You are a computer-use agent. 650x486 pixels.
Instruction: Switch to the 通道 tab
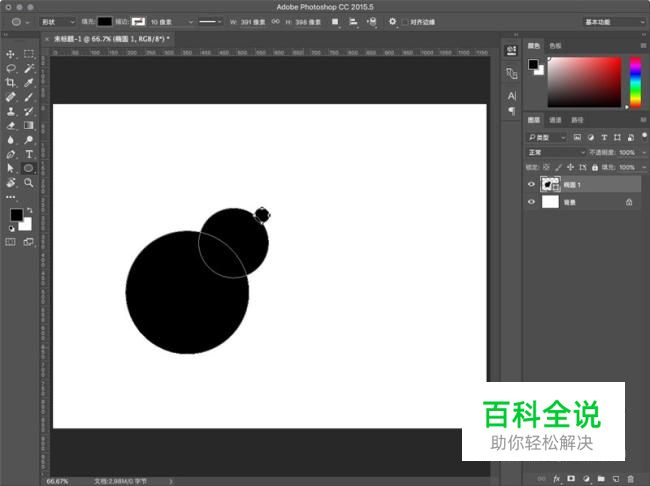click(554, 120)
